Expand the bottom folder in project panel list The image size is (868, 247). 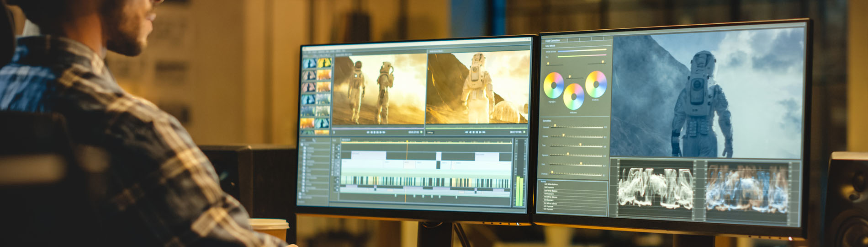pyautogui.click(x=301, y=197)
